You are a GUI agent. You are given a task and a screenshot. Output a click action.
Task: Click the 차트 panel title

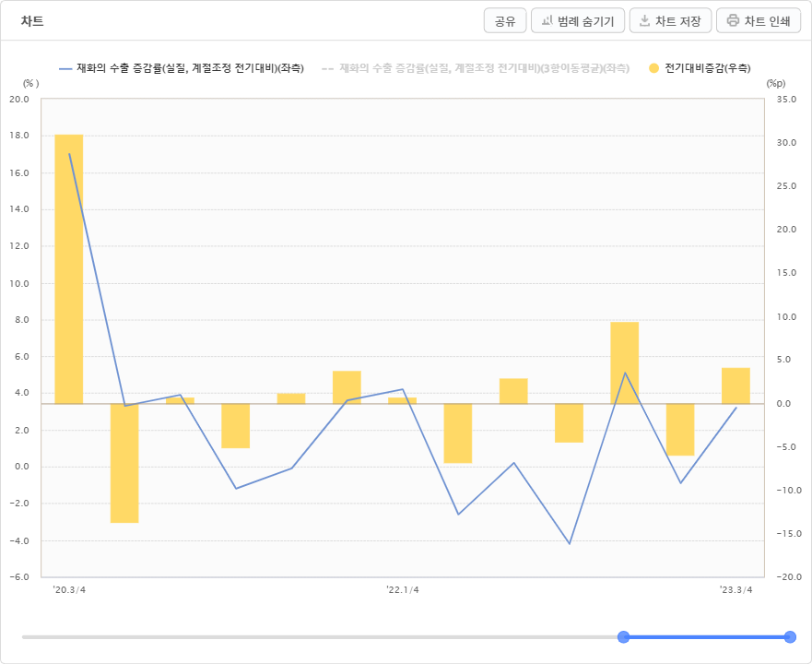32,21
